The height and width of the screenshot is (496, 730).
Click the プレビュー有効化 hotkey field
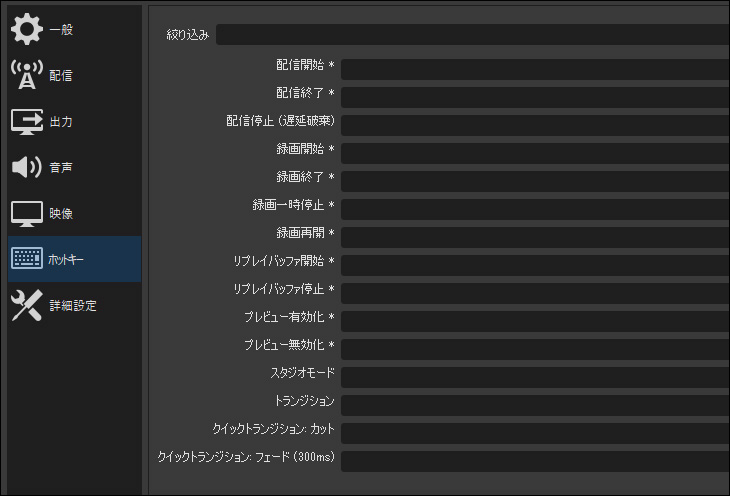point(534,321)
